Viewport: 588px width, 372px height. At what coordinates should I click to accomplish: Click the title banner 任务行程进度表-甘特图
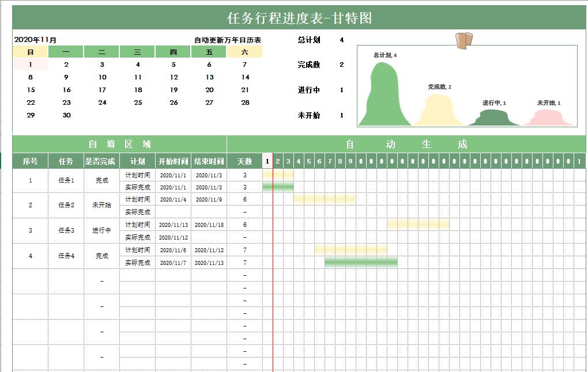point(299,18)
